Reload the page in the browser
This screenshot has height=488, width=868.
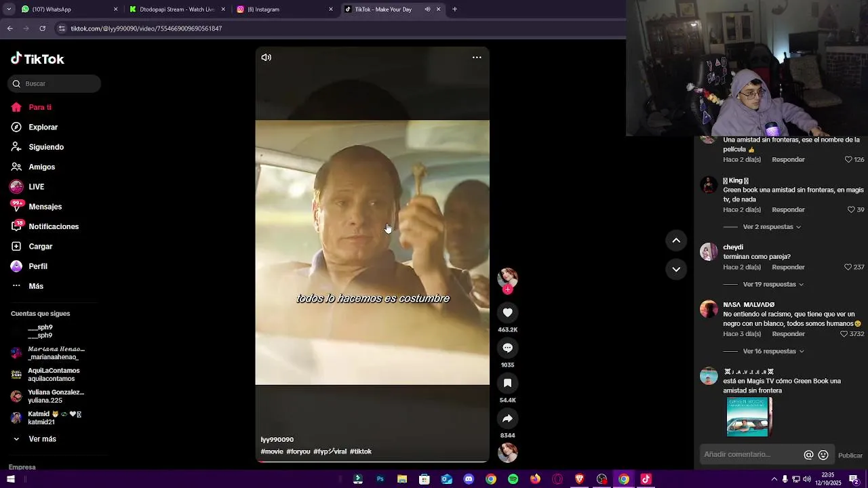click(x=42, y=28)
